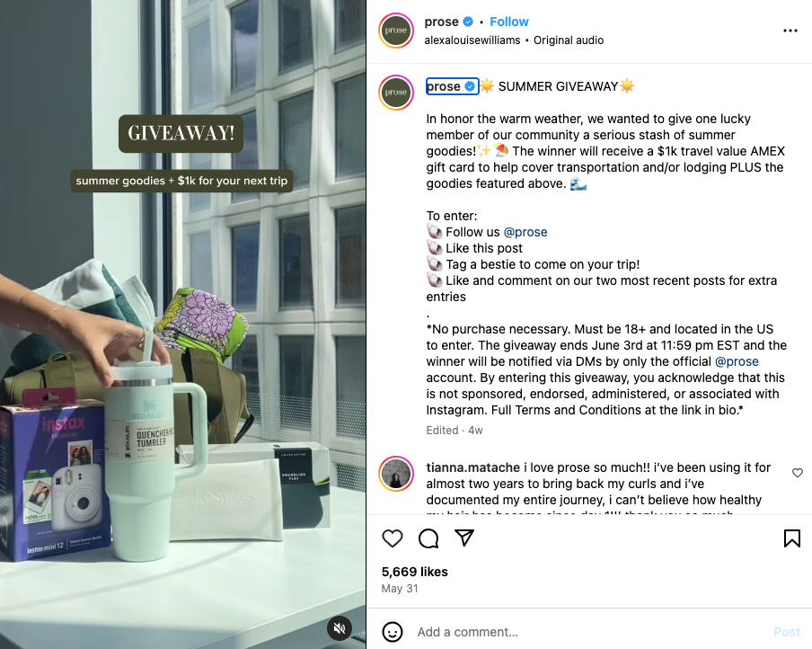The width and height of the screenshot is (812, 649).
Task: Click the Post comment button
Action: [787, 632]
